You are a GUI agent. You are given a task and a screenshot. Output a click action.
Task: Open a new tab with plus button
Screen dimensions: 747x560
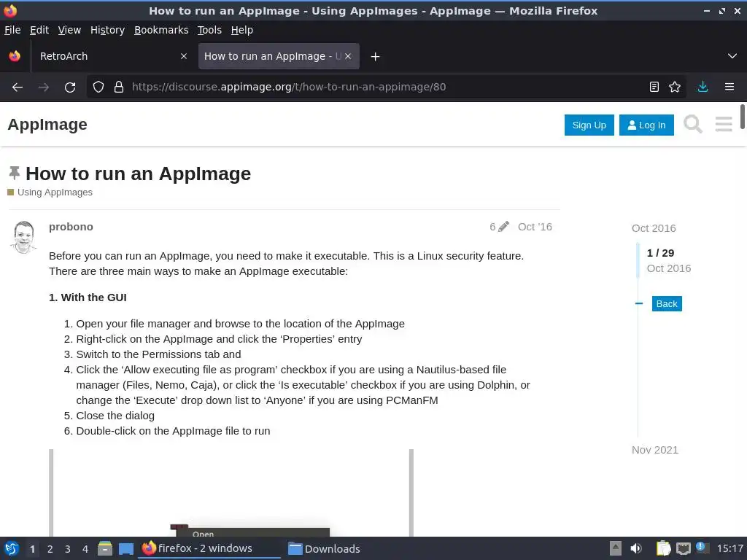(376, 57)
